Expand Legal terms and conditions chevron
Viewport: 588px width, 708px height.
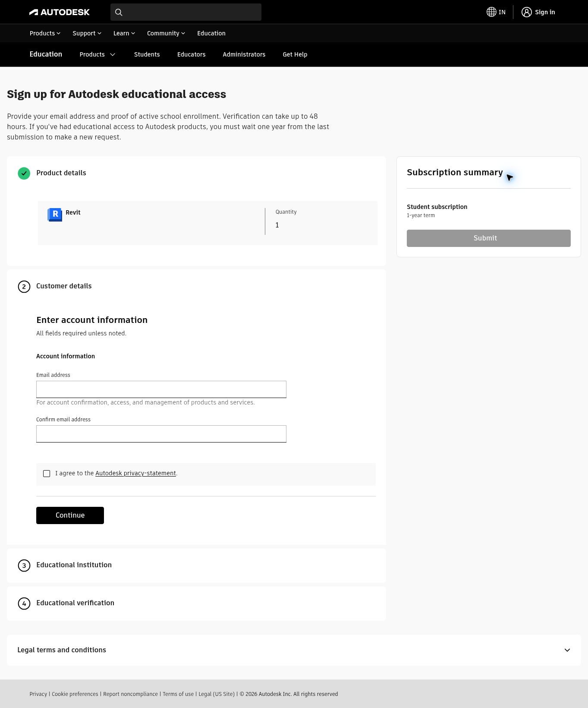click(x=567, y=650)
